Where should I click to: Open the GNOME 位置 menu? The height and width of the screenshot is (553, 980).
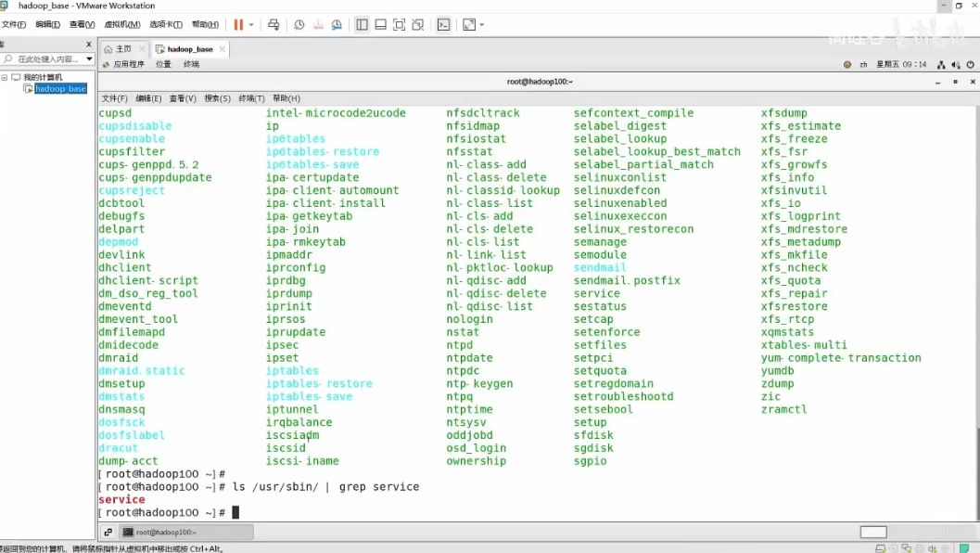coord(163,64)
